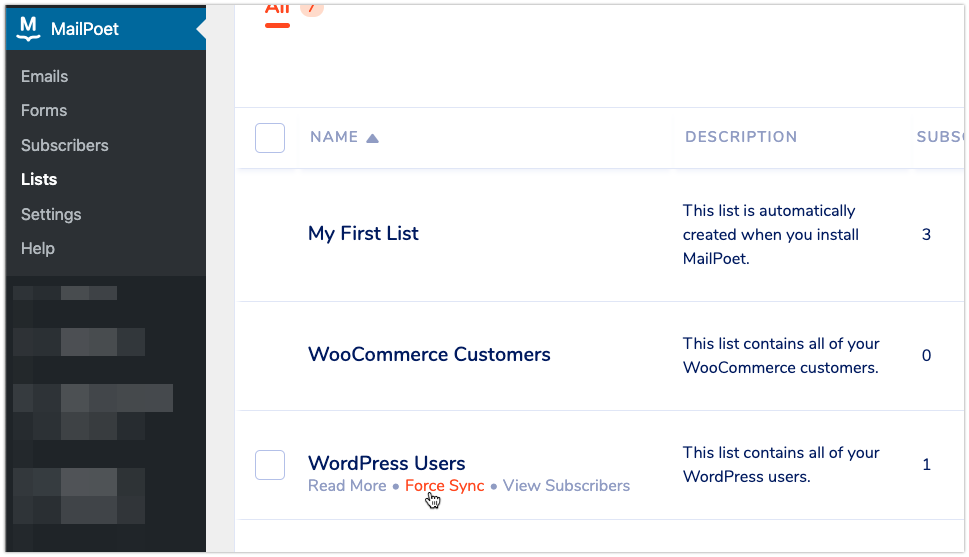The image size is (969, 557).
Task: Check the WordPress Users row checkbox
Action: pos(270,465)
